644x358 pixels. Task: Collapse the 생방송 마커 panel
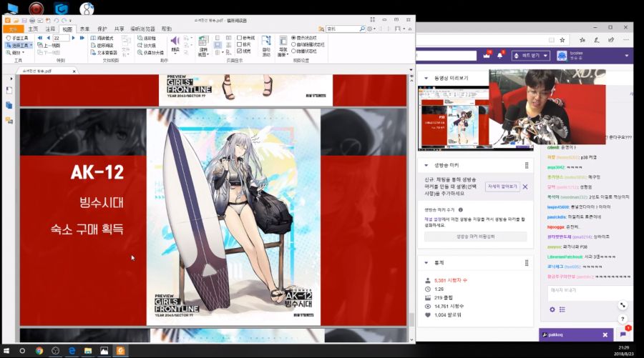(426, 165)
